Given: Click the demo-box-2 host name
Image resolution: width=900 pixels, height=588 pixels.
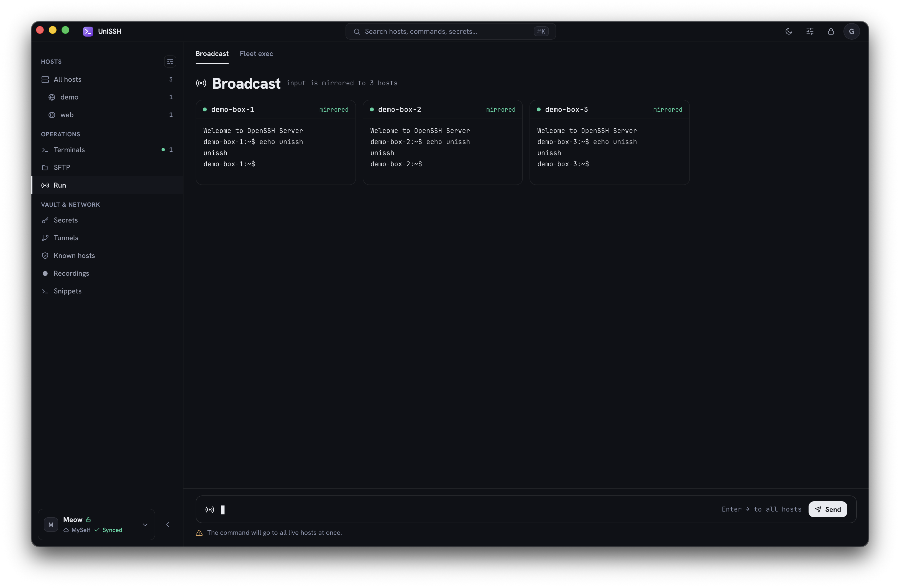Looking at the screenshot, I should click(399, 110).
